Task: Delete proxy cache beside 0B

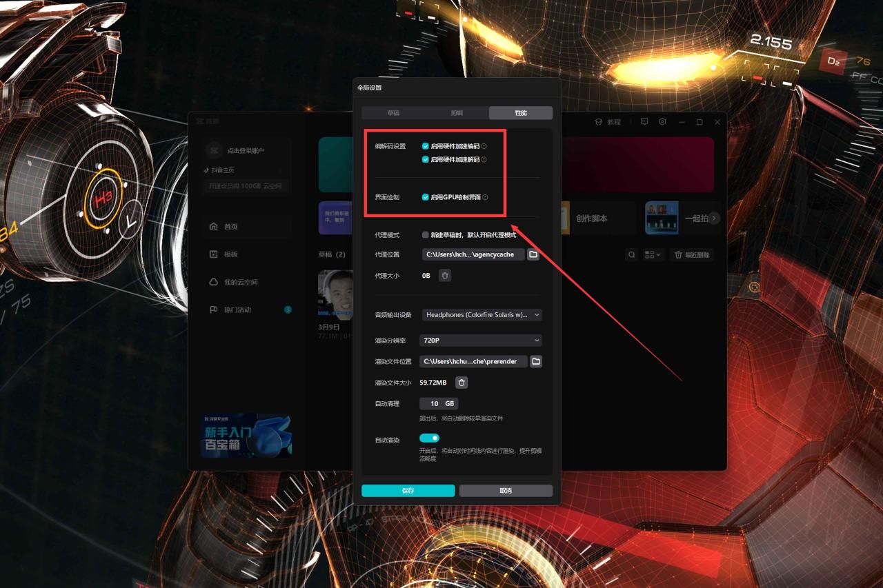Action: [445, 276]
